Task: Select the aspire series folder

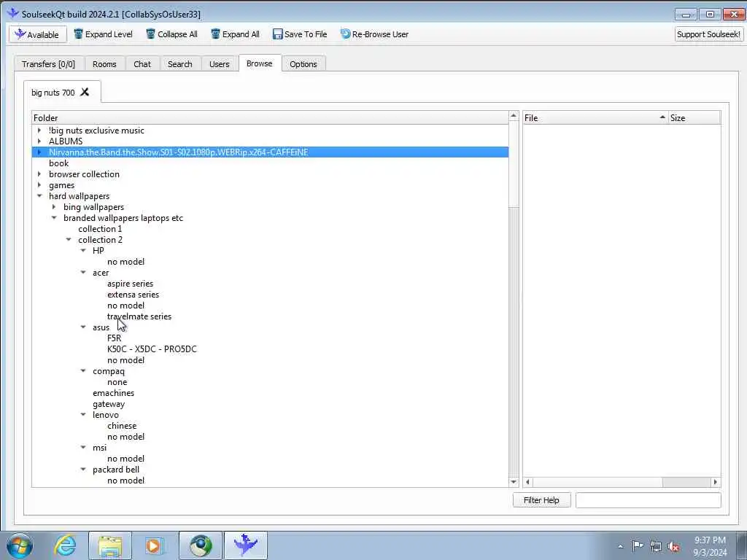Action: [130, 284]
